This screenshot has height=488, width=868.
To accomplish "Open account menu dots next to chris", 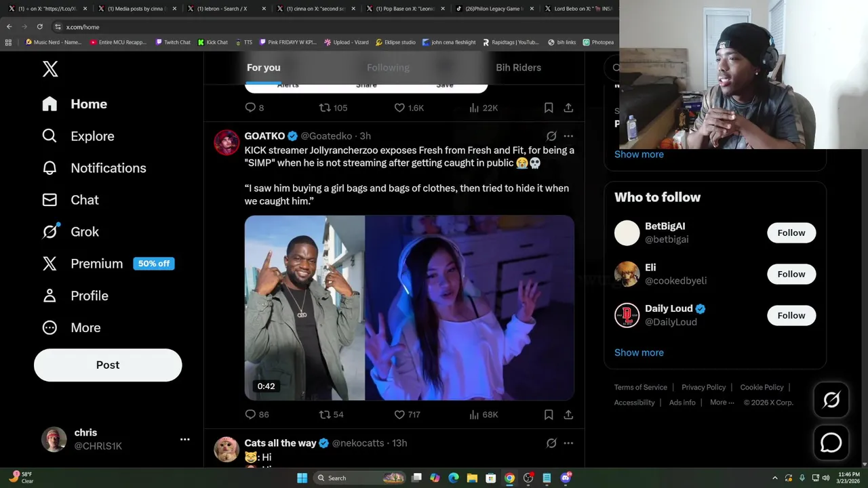I will tap(184, 439).
